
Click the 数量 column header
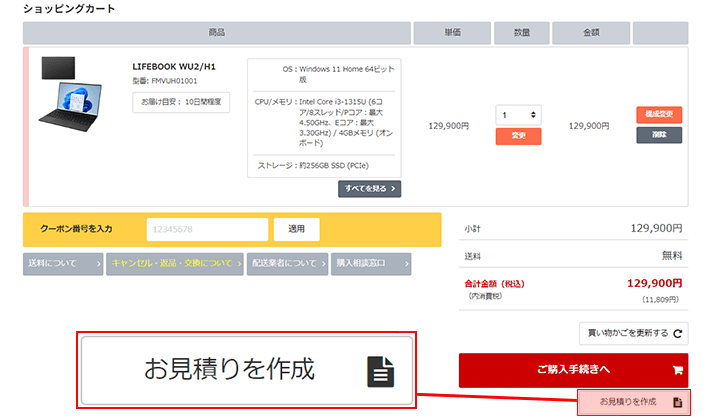522,32
